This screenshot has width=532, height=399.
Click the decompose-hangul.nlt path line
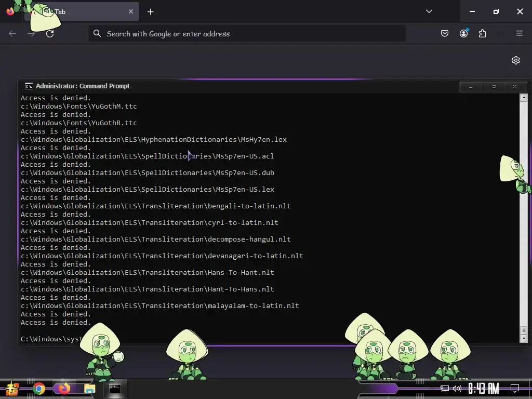(156, 239)
